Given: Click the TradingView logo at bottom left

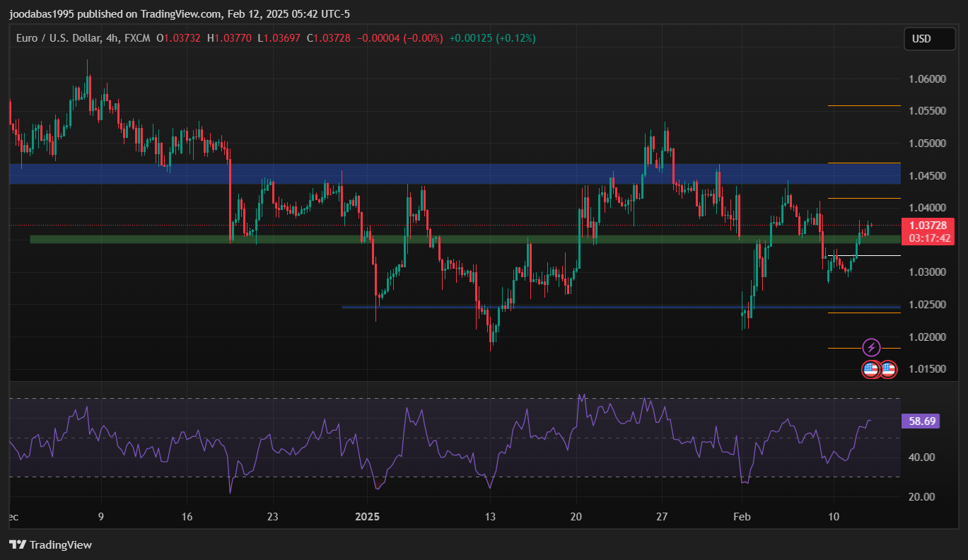Looking at the screenshot, I should (50, 544).
